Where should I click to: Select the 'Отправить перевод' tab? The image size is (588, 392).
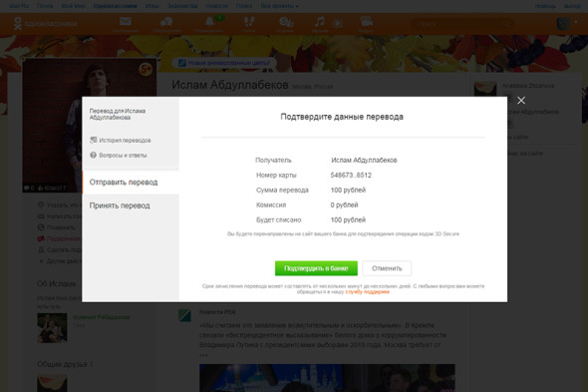point(131,183)
